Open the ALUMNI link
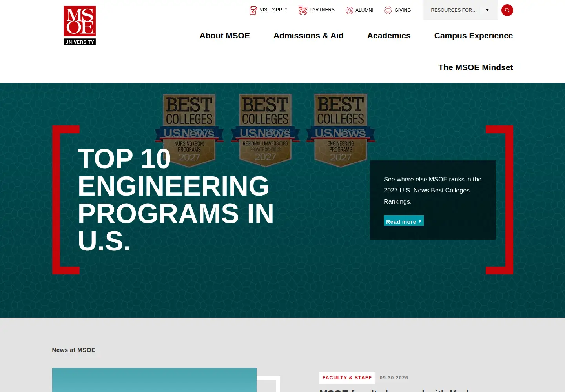 coord(364,10)
